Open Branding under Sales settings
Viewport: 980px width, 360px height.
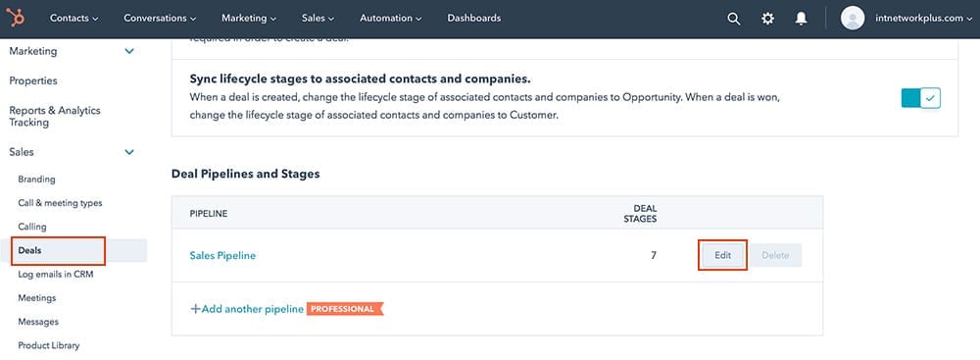tap(37, 180)
